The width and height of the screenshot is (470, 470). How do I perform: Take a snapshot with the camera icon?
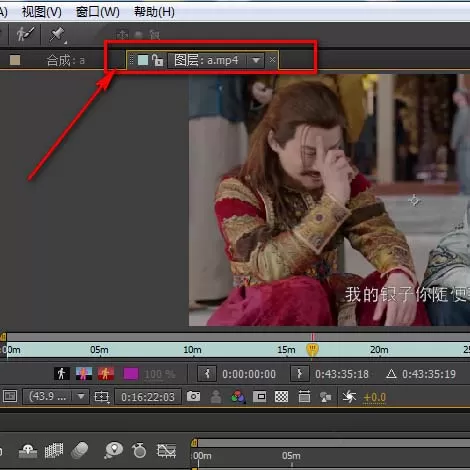point(193,396)
